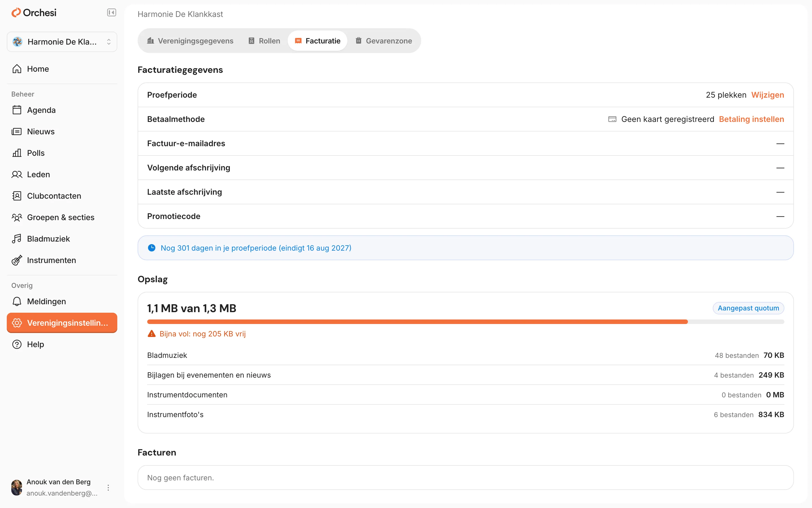This screenshot has height=508, width=812.
Task: Open Agenda via its calendar icon
Action: click(x=17, y=110)
